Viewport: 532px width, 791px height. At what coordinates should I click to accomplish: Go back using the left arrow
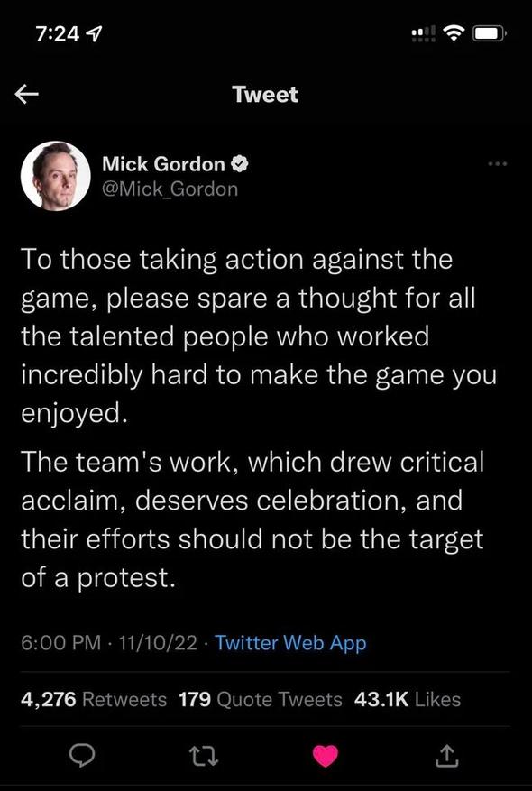coord(27,95)
